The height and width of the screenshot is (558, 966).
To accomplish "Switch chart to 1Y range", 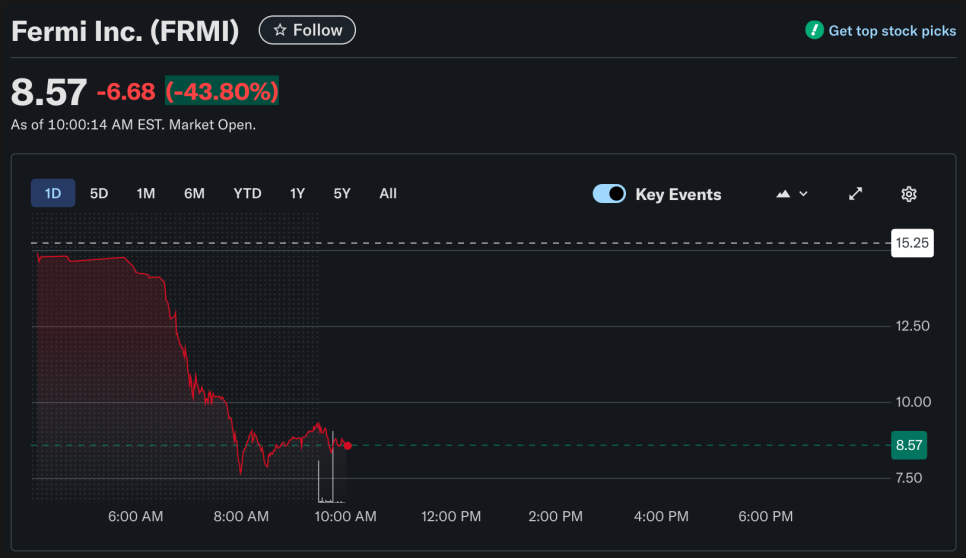I will point(297,193).
